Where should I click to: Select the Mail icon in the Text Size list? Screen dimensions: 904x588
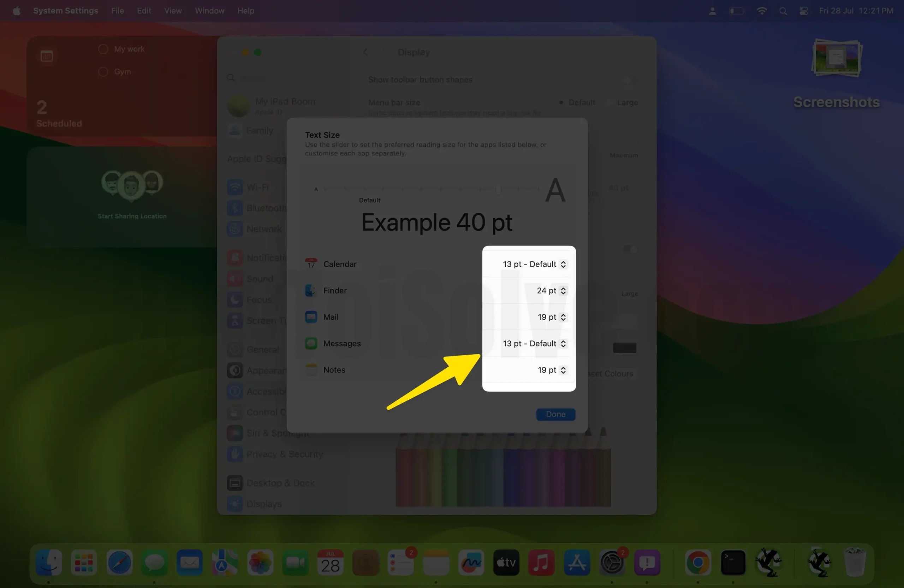pos(311,317)
